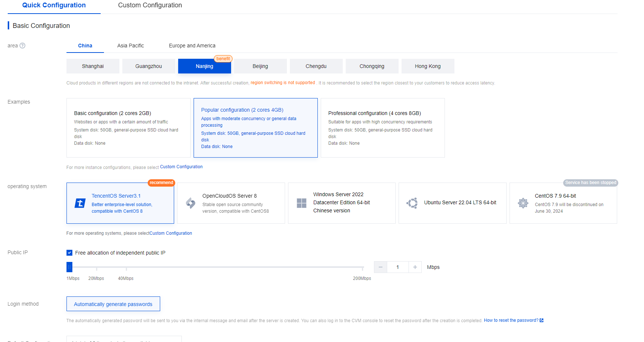The width and height of the screenshot is (644, 342).
Task: Open the Europe and America area tab
Action: [x=192, y=46]
